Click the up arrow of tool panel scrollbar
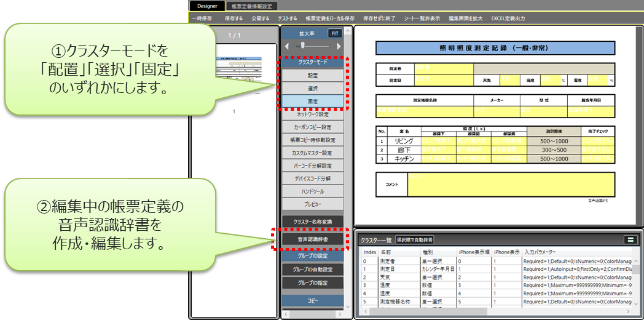 (x=348, y=30)
